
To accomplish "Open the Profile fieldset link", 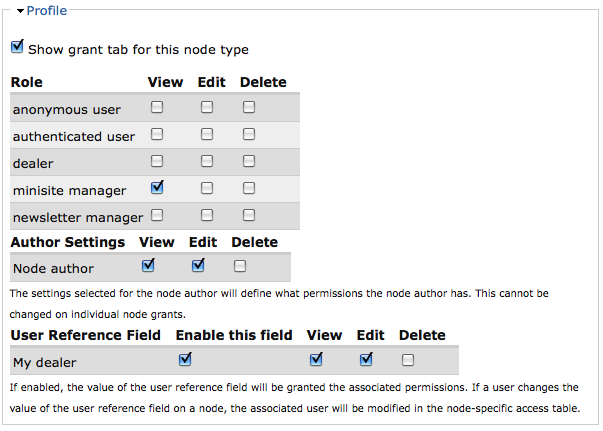I will click(x=48, y=11).
